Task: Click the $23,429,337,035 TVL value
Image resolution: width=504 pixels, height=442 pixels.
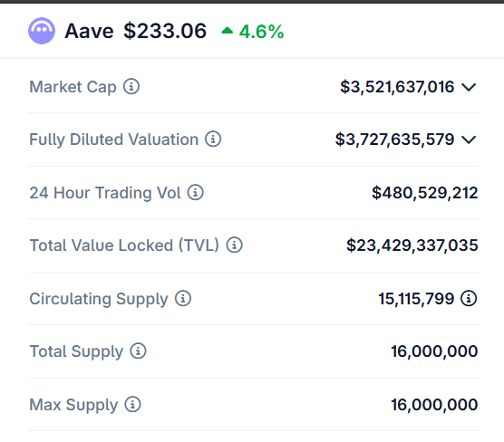Action: tap(412, 245)
